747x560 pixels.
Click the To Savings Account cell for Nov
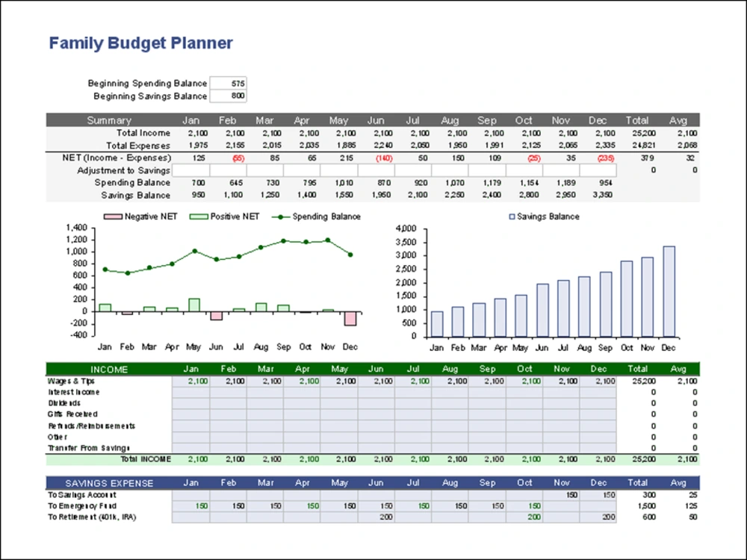[x=561, y=495]
